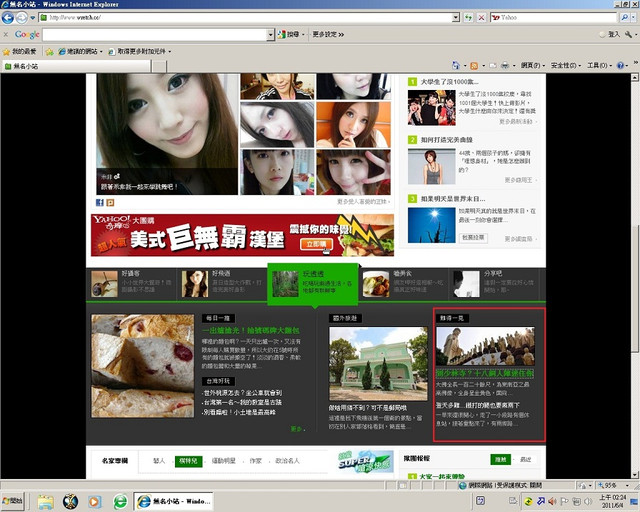
Task: Click the add-to-favorites-bar star icon
Action: point(49,52)
